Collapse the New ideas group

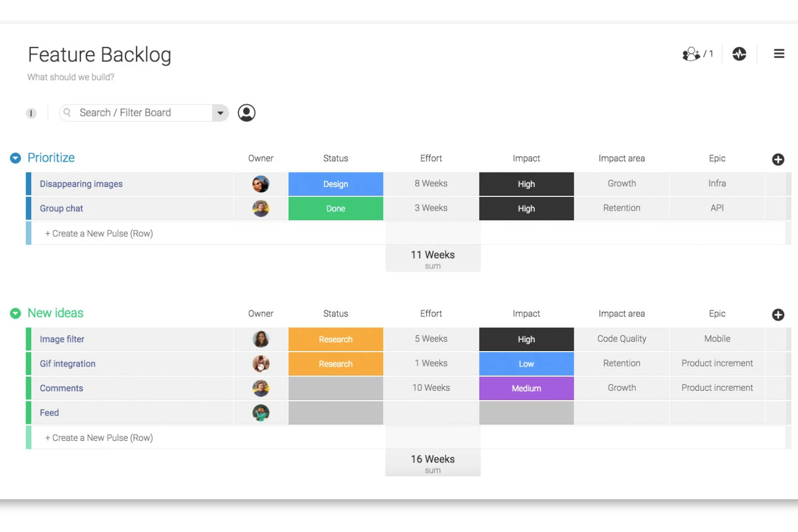click(16, 313)
